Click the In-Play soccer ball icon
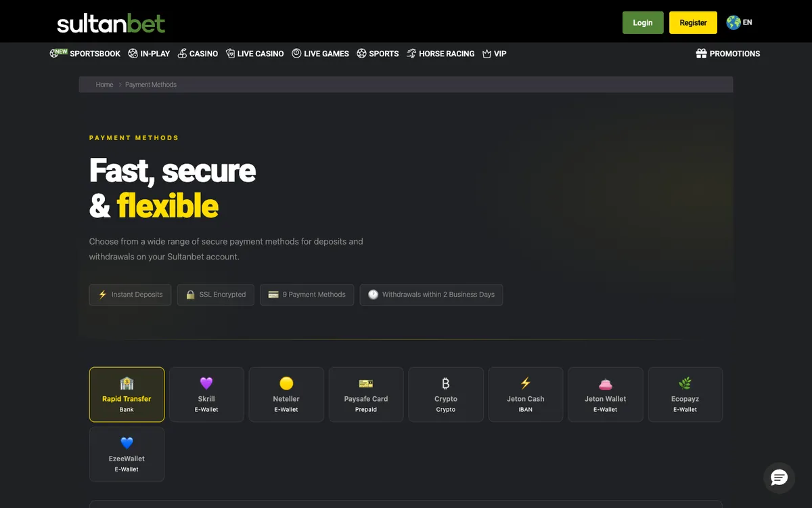 pos(133,54)
